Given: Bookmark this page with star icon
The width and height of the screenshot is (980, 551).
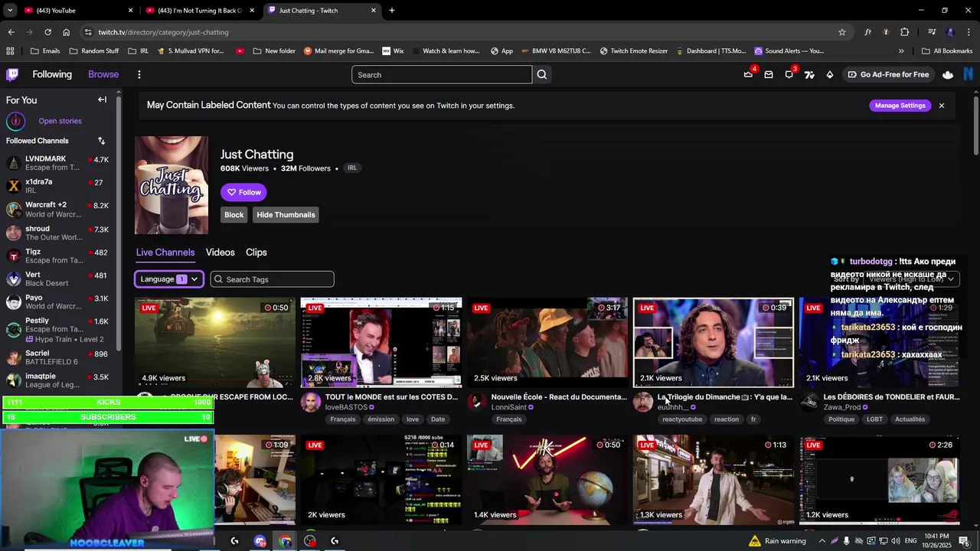Looking at the screenshot, I should click(x=842, y=32).
